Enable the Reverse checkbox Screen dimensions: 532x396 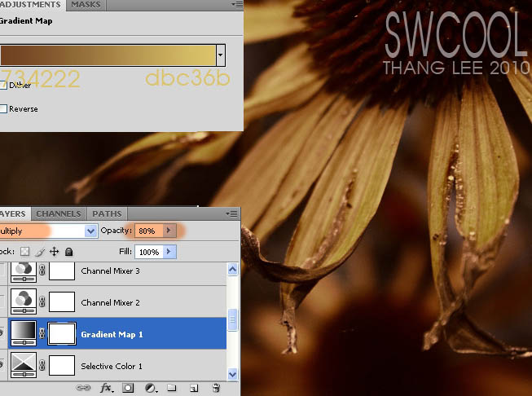coord(3,109)
